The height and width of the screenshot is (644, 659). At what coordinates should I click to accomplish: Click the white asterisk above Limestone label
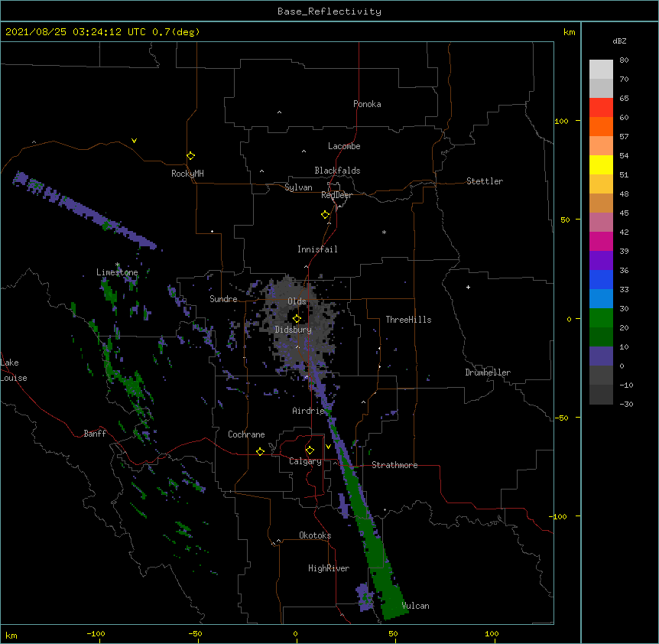coord(117,265)
